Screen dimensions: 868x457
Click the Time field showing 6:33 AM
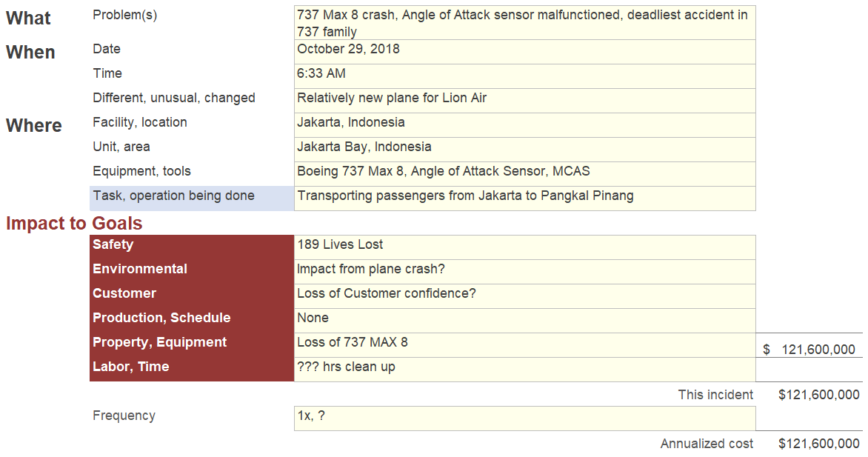pyautogui.click(x=524, y=74)
